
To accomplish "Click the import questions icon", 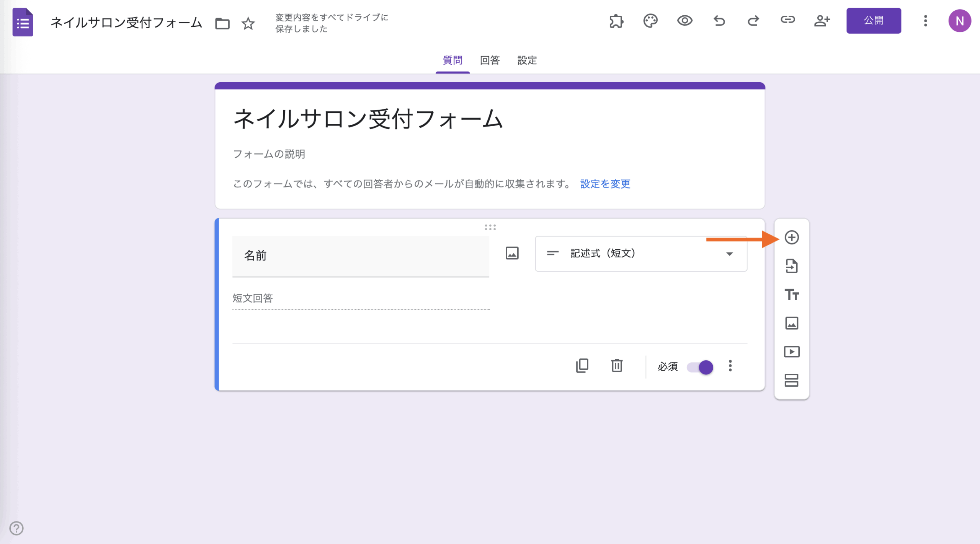I will 791,266.
